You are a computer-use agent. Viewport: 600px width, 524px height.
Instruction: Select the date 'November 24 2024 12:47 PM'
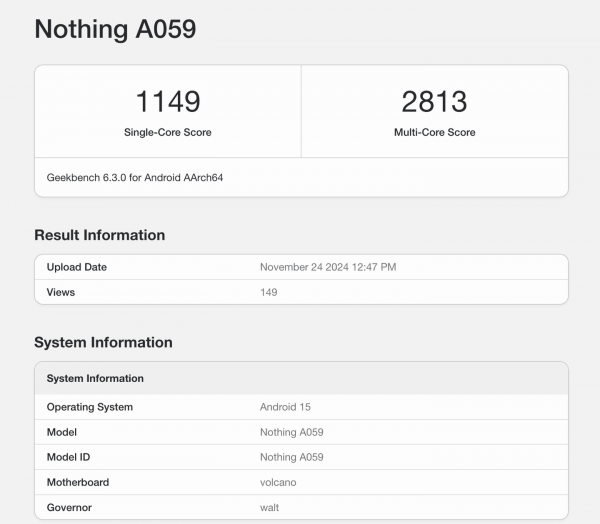click(x=328, y=267)
